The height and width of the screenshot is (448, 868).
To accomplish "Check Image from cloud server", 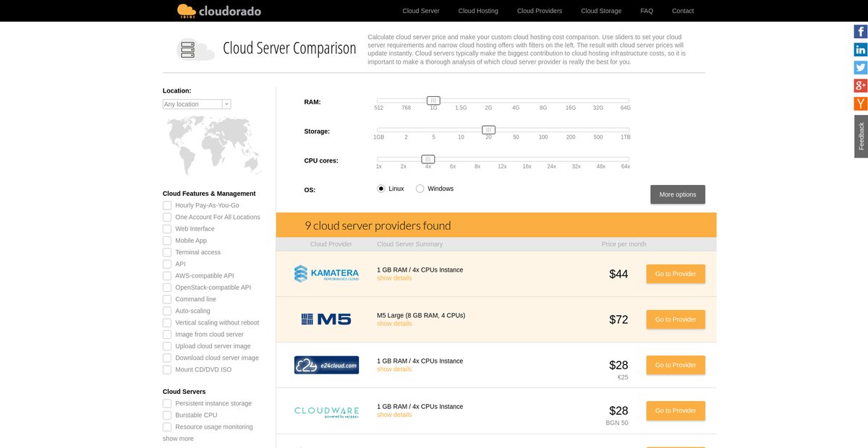I will click(167, 335).
